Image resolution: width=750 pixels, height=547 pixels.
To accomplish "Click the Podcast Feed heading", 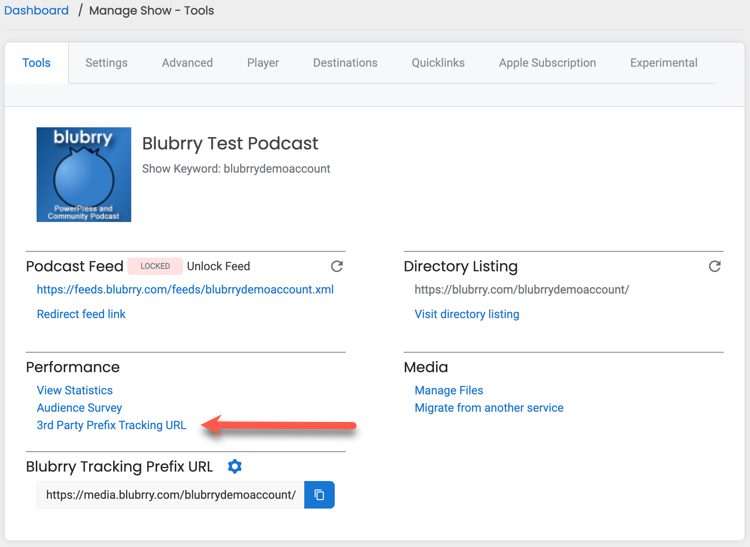I will coord(75,266).
